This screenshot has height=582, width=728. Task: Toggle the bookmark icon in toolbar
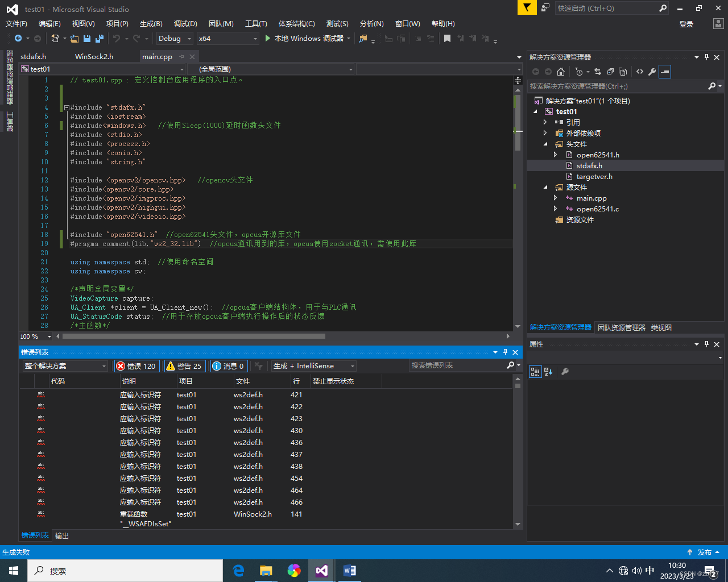click(448, 38)
